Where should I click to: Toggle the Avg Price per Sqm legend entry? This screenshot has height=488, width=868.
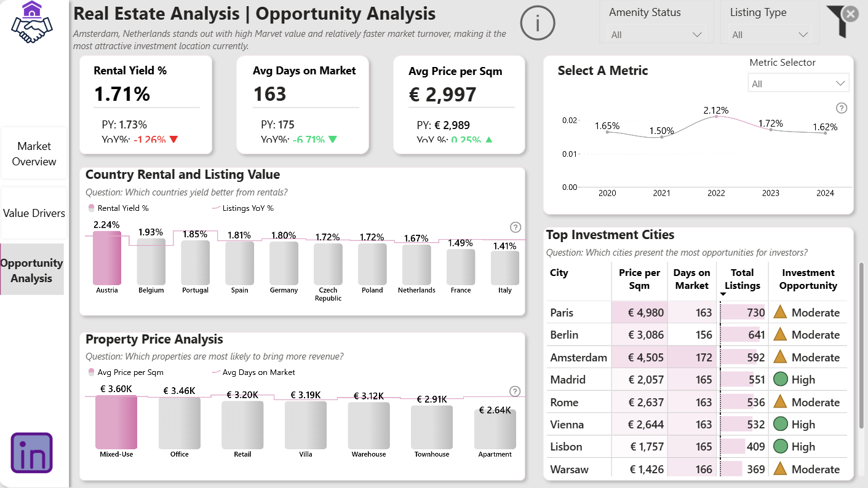point(126,372)
